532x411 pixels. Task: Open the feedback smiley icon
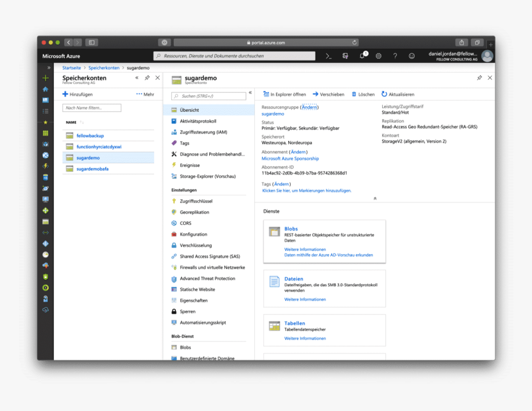tap(411, 56)
